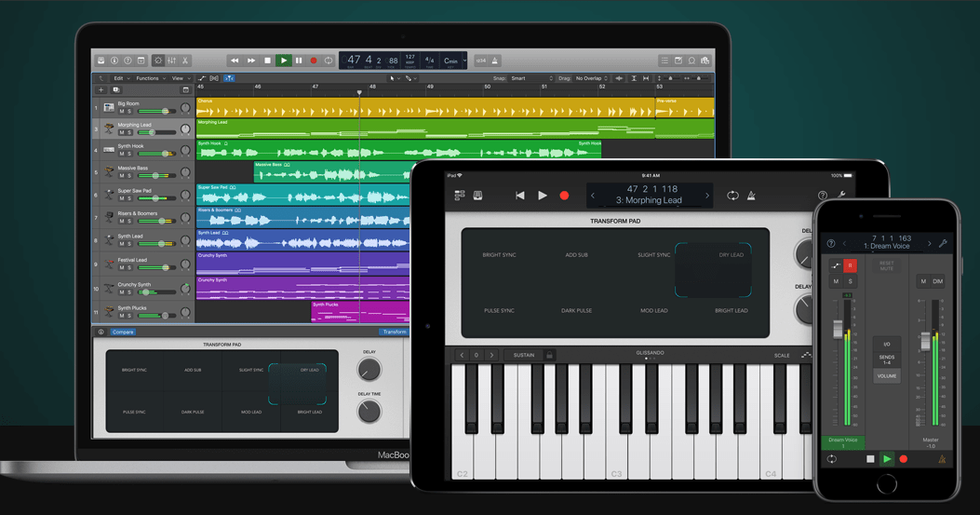Open the iPad view selector icon
The width and height of the screenshot is (980, 515).
point(460,196)
